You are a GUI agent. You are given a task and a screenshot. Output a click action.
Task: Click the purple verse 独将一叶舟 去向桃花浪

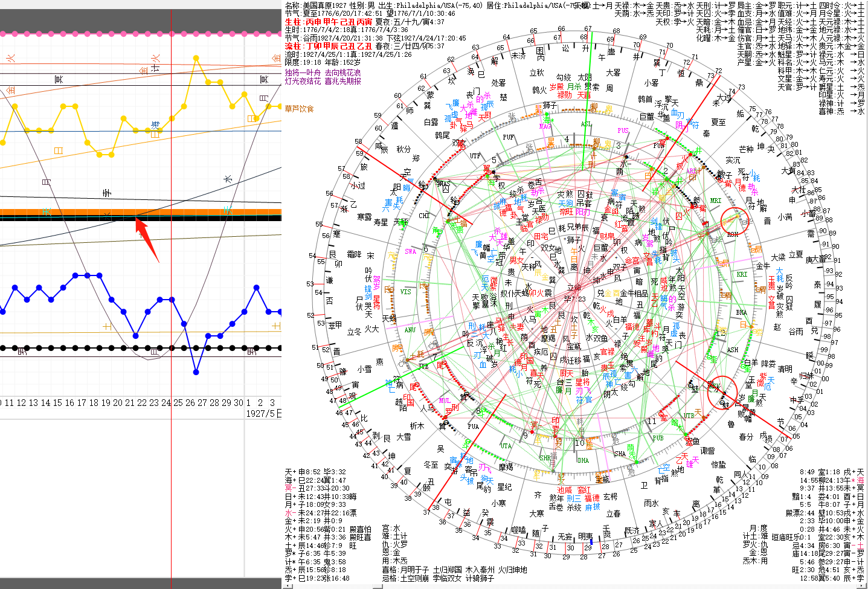click(x=323, y=72)
